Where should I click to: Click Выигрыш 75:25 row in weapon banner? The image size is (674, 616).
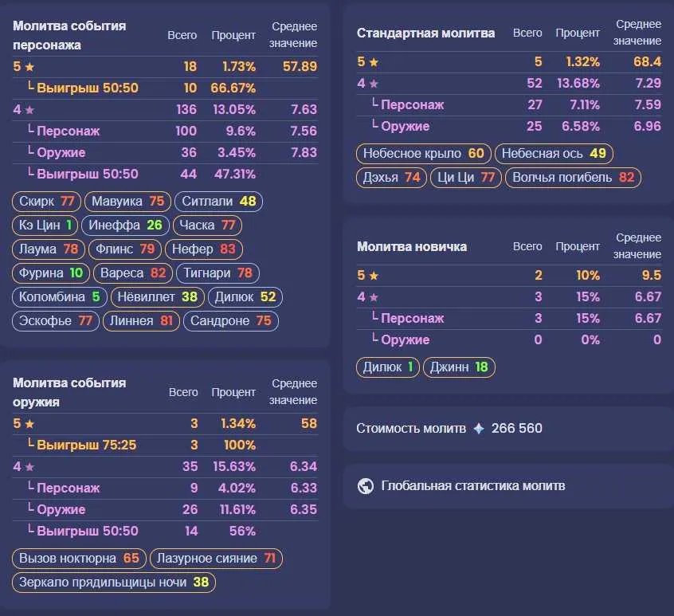click(165, 445)
